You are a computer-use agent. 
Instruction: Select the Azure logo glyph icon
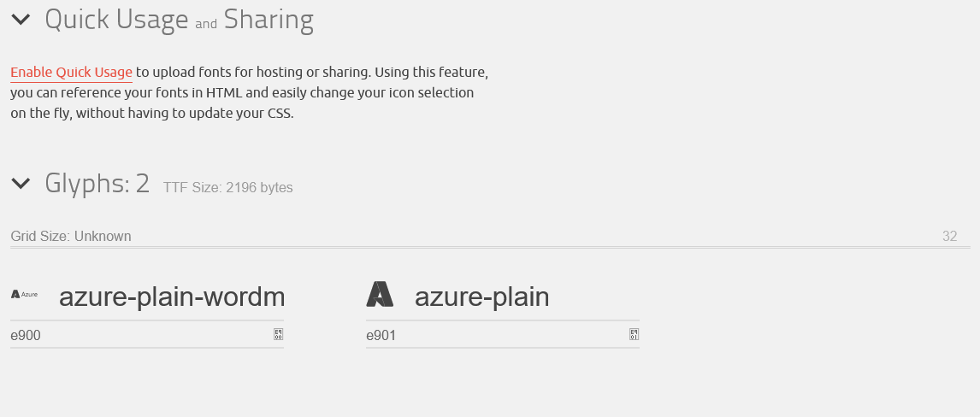380,295
